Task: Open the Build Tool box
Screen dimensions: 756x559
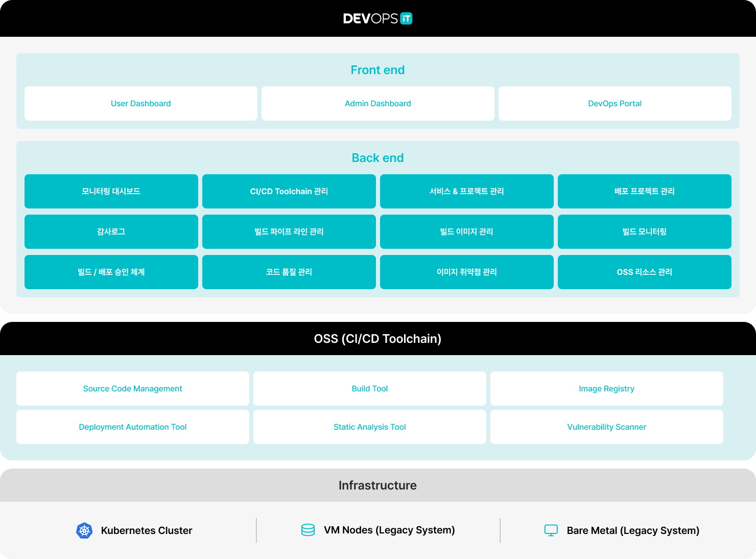Action: 370,389
